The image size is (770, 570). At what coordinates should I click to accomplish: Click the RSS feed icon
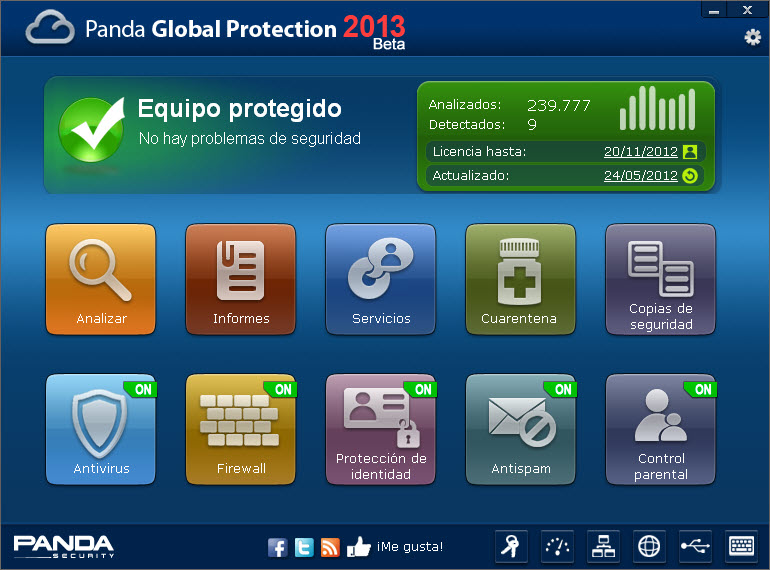(x=330, y=547)
